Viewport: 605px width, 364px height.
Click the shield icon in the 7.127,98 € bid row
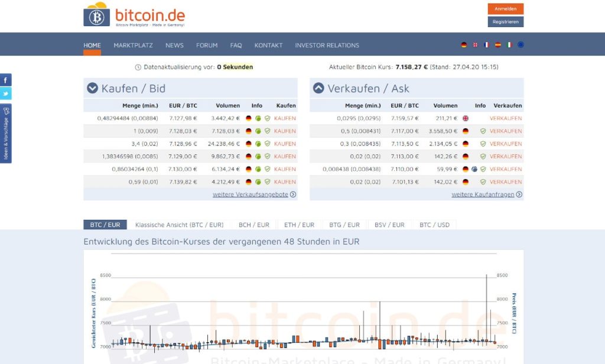coord(268,119)
